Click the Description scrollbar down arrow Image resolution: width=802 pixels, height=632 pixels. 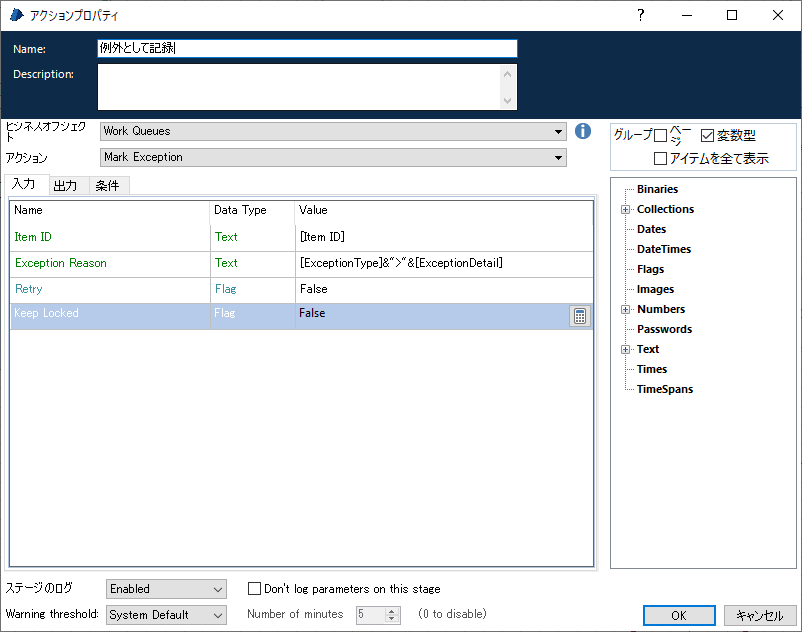point(507,100)
